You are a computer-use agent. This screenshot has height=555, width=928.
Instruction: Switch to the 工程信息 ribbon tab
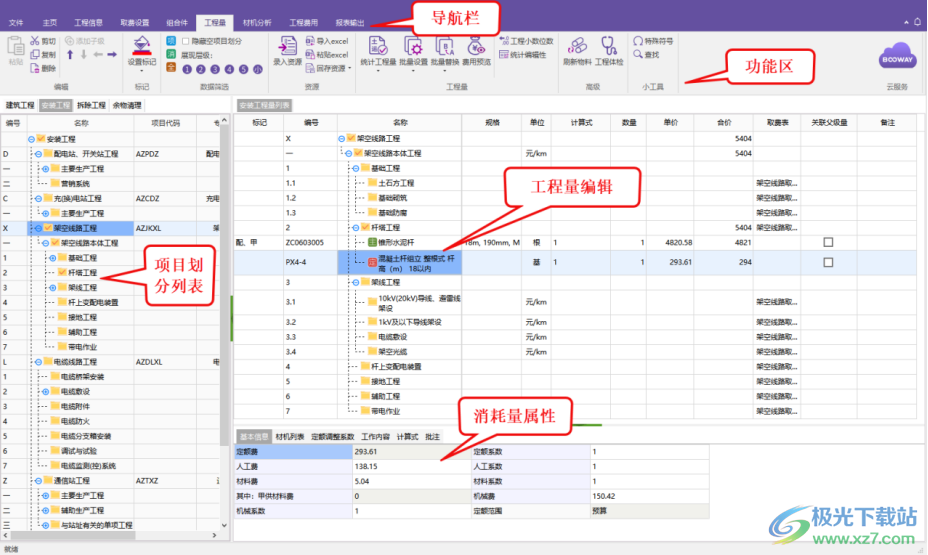(88, 22)
